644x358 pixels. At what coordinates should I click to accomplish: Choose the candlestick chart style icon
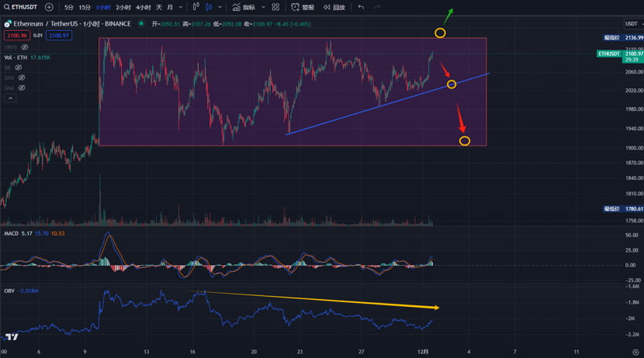click(x=209, y=7)
